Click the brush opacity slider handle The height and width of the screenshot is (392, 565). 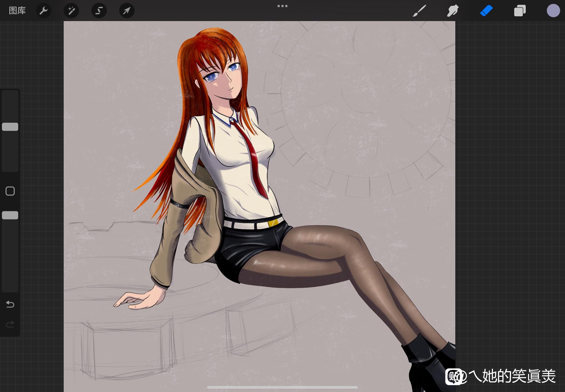[x=10, y=215]
